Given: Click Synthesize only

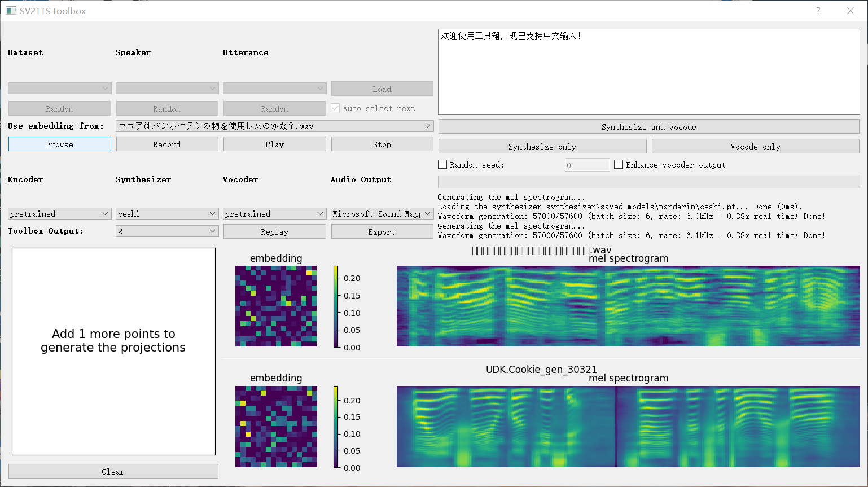Looking at the screenshot, I should click(542, 147).
